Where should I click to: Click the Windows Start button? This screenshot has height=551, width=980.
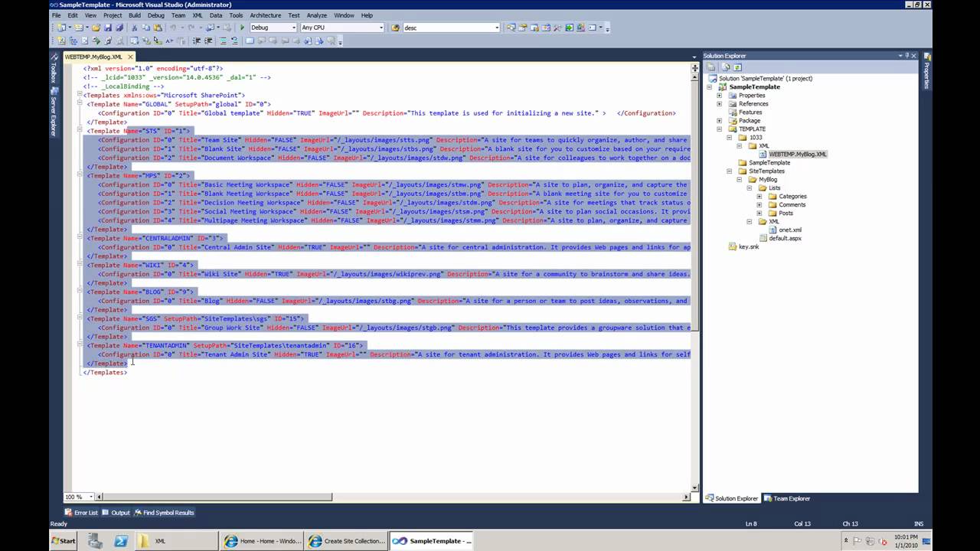pyautogui.click(x=64, y=541)
